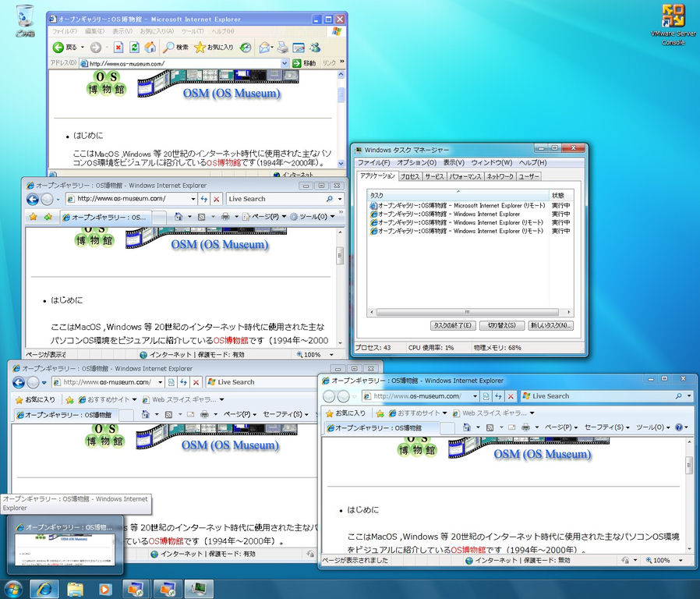Click the red Stop X in bottom-right IE window
This screenshot has width=700, height=599.
point(511,396)
